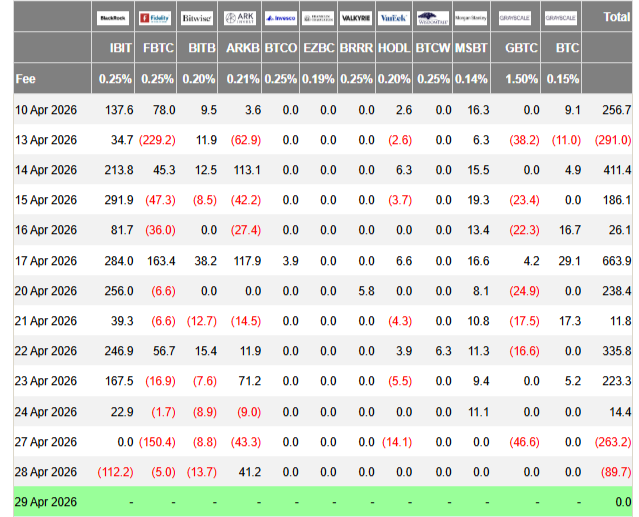The height and width of the screenshot is (517, 639).
Task: Click the 17 Apr 2026 total 663.9
Action: 617,261
